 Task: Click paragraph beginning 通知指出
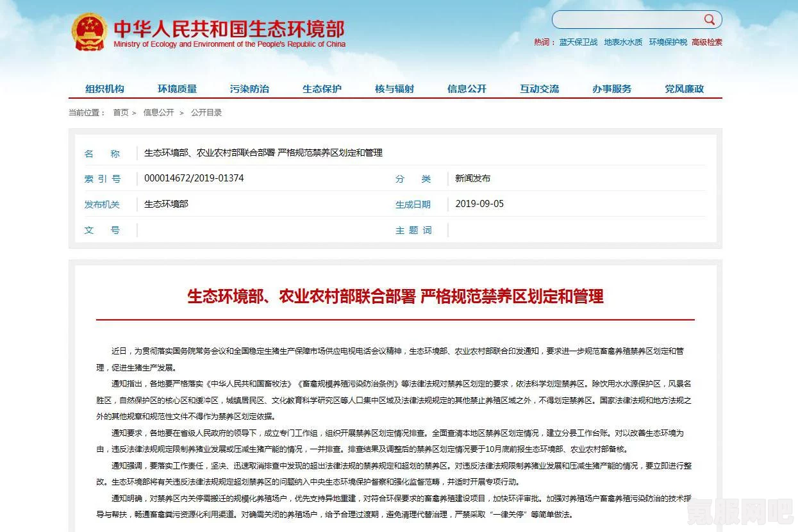394,400
